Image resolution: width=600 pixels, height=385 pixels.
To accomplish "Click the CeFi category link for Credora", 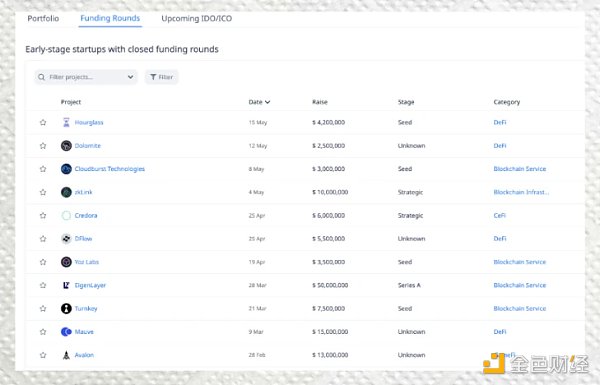I will coord(499,215).
